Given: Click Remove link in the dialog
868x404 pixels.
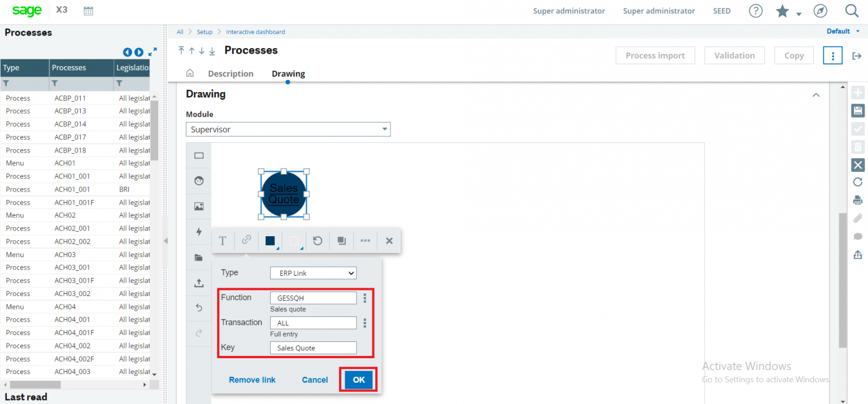Looking at the screenshot, I should point(252,379).
